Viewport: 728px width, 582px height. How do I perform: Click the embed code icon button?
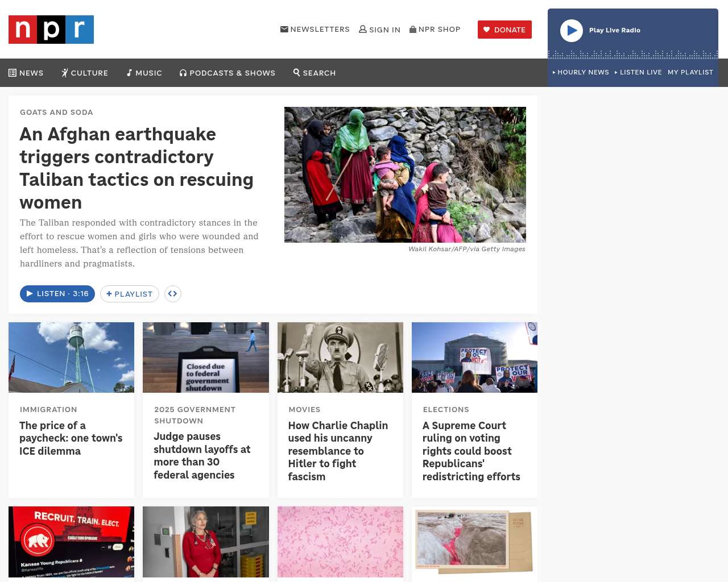pyautogui.click(x=173, y=294)
